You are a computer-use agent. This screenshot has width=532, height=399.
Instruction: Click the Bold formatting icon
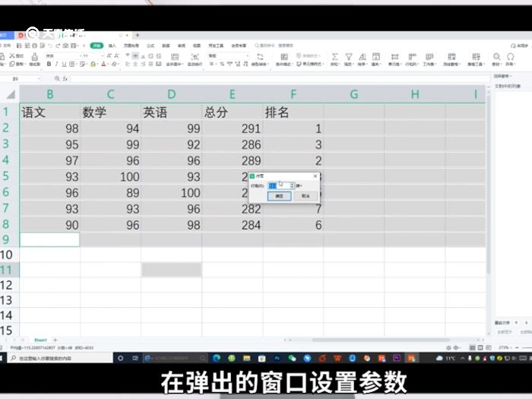[x=49, y=64]
